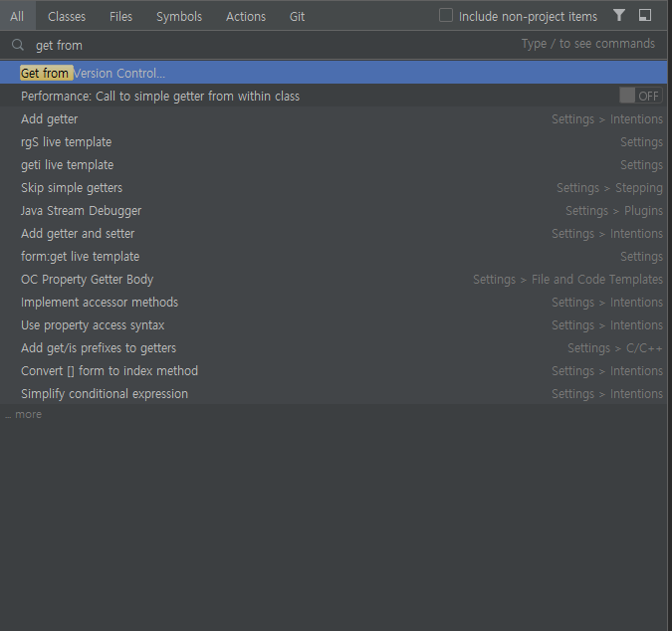The image size is (672, 631).
Task: Switch to the Symbols tab
Action: 179,16
